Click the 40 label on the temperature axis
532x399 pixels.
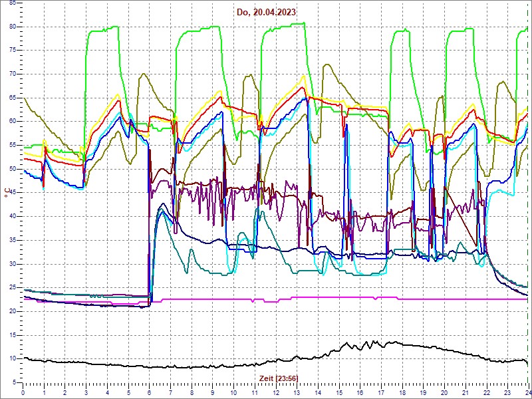(x=12, y=217)
